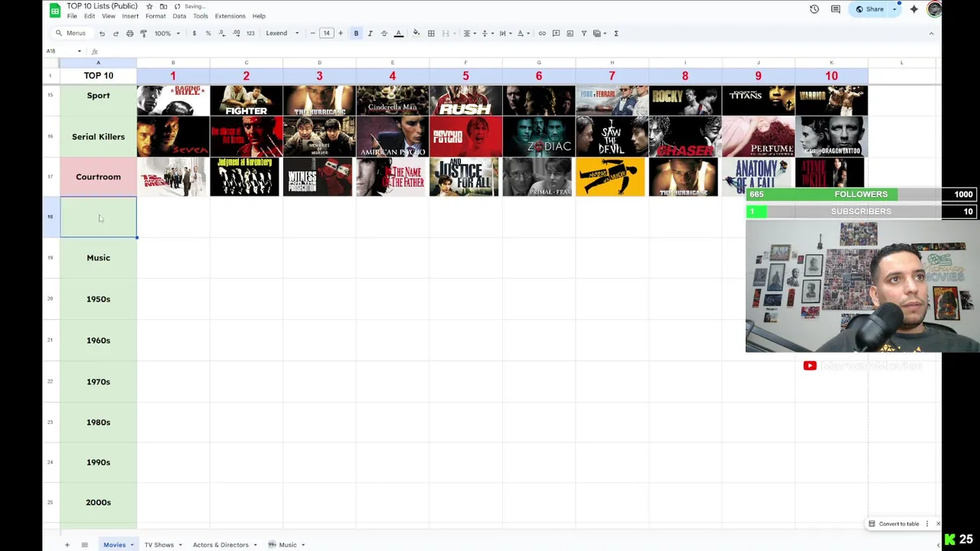
Task: Open more number formats 123 dropdown
Action: (x=250, y=33)
